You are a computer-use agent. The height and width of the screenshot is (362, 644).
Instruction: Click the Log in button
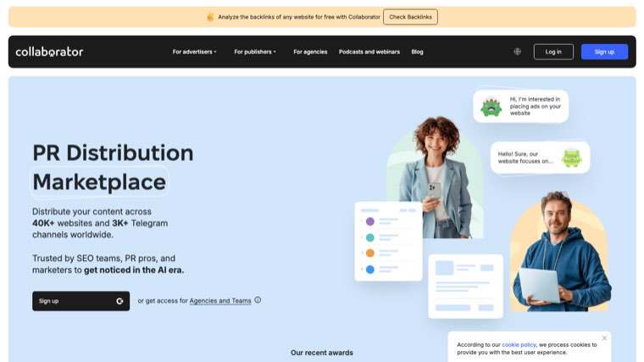pos(553,52)
